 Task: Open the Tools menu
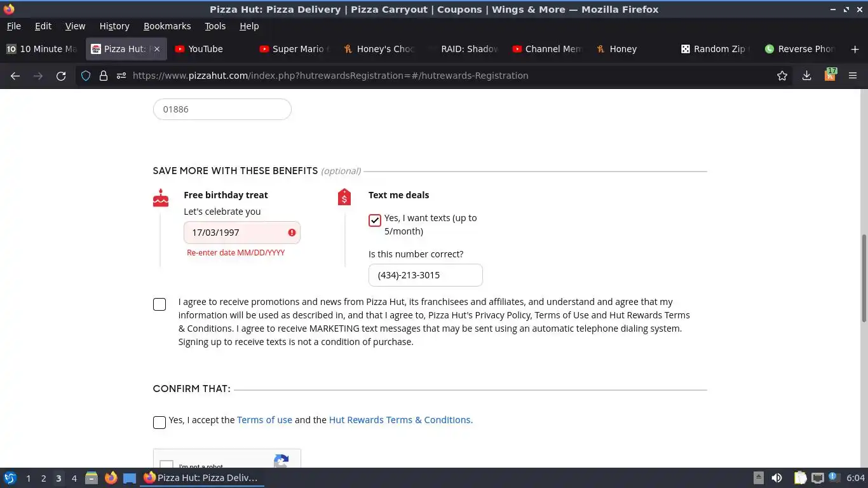(215, 26)
